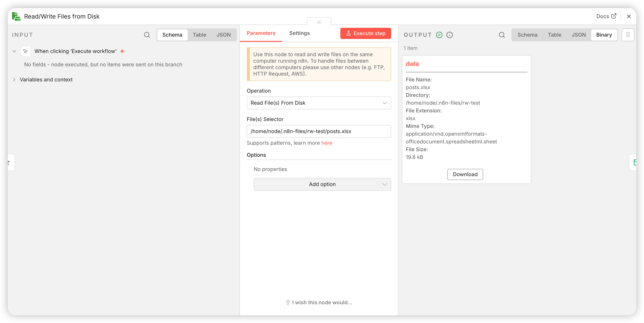Click the output info circle icon
Image resolution: width=644 pixels, height=323 pixels.
pos(450,35)
